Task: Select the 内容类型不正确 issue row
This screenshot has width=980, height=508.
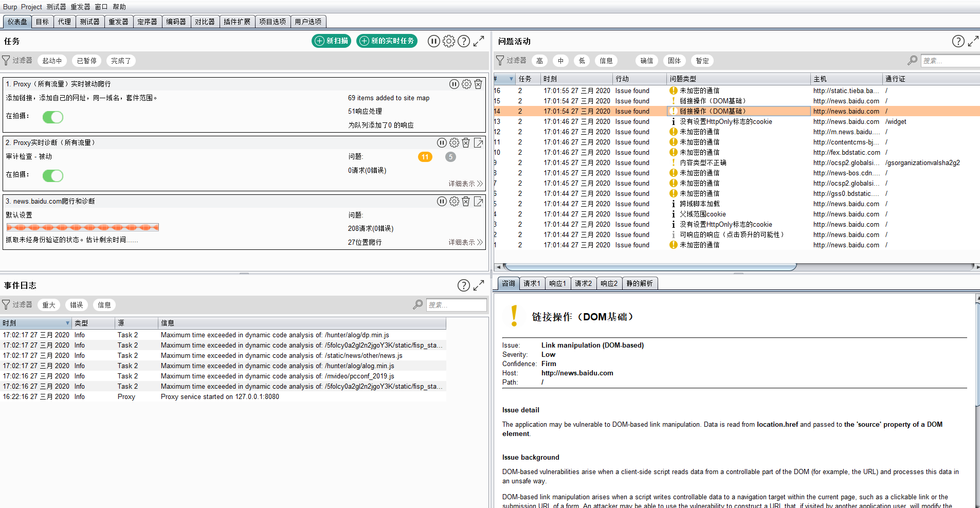Action: tap(736, 162)
